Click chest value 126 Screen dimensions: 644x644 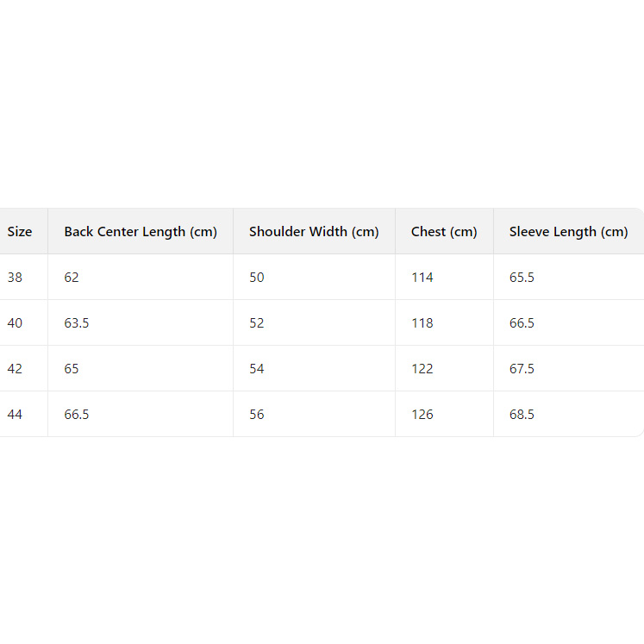[422, 414]
